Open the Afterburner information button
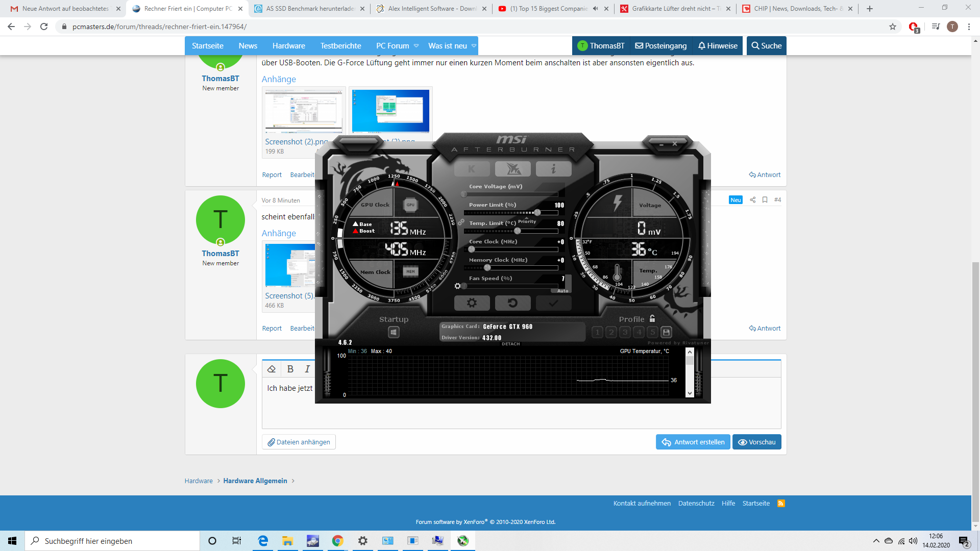Viewport: 980px width, 551px height. click(x=553, y=169)
